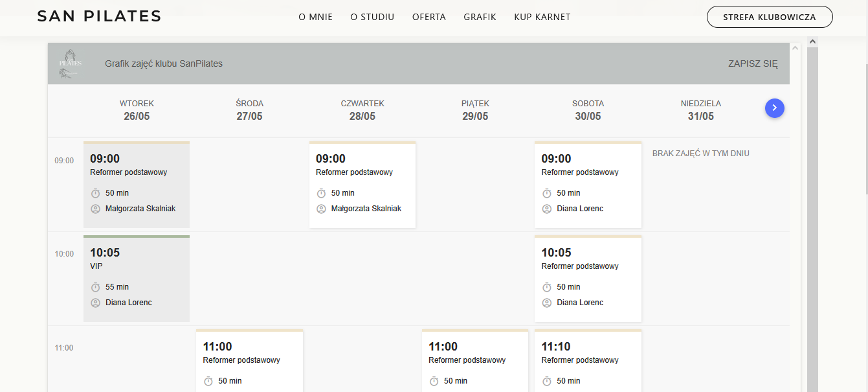Open Sobota 09:00 Reformer podstawowy class
Image resolution: width=868 pixels, height=392 pixels.
click(588, 185)
